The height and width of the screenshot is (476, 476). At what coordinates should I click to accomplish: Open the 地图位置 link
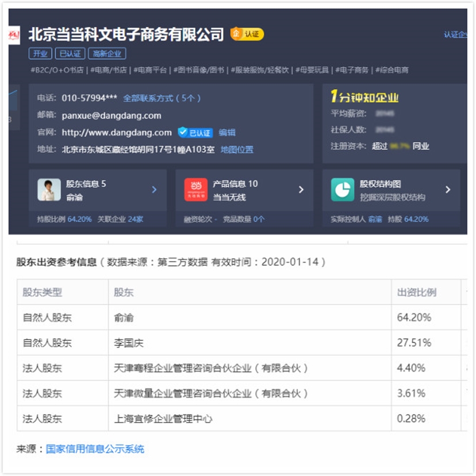tap(237, 149)
